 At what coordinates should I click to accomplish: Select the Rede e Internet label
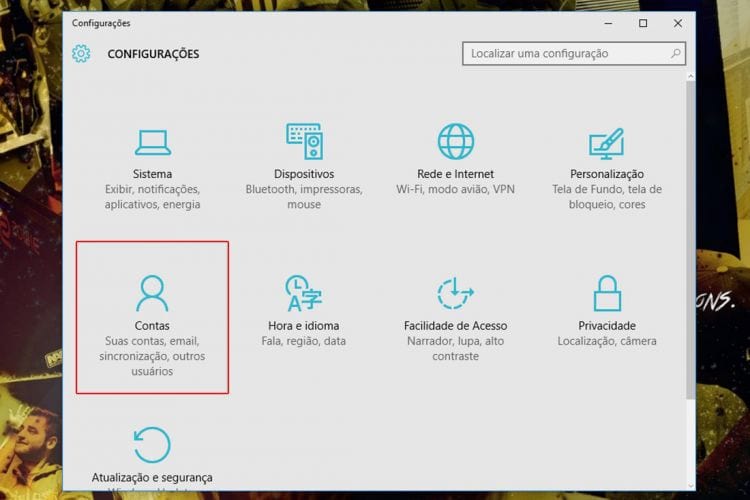pyautogui.click(x=455, y=174)
